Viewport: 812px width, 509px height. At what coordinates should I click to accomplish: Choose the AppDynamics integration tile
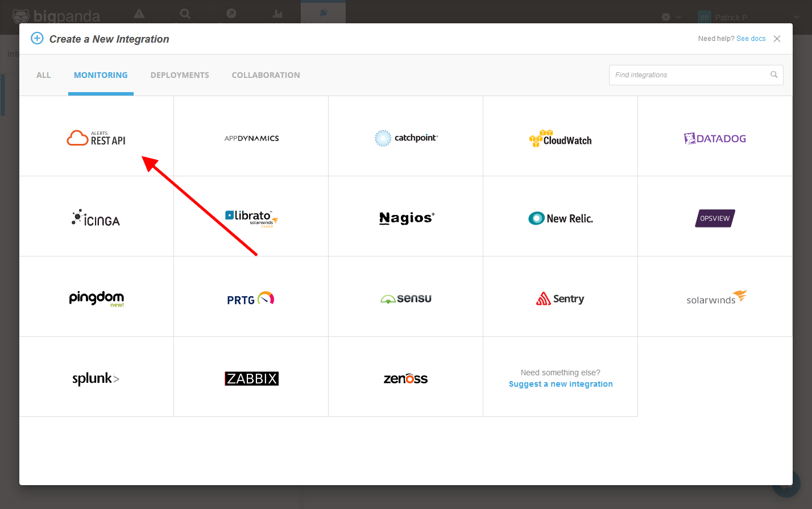pos(251,138)
